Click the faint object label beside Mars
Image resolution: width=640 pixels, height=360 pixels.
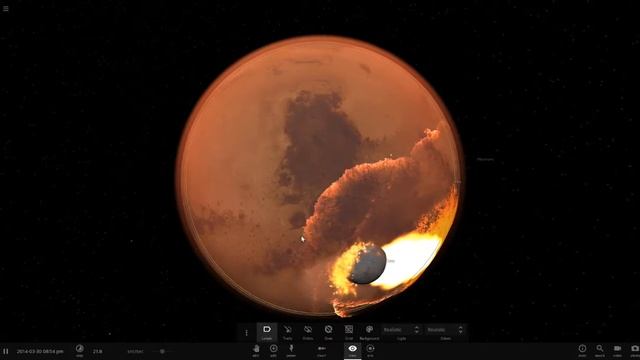click(485, 160)
